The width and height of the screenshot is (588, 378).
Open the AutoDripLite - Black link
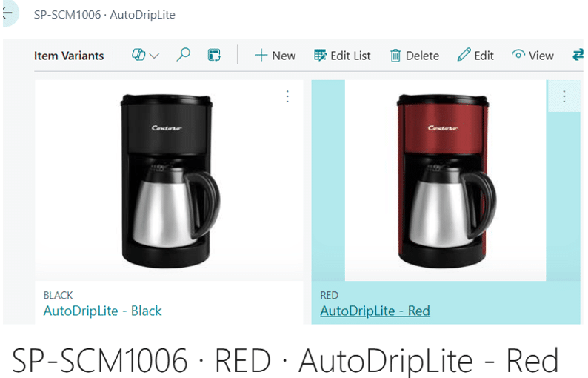pyautogui.click(x=102, y=311)
